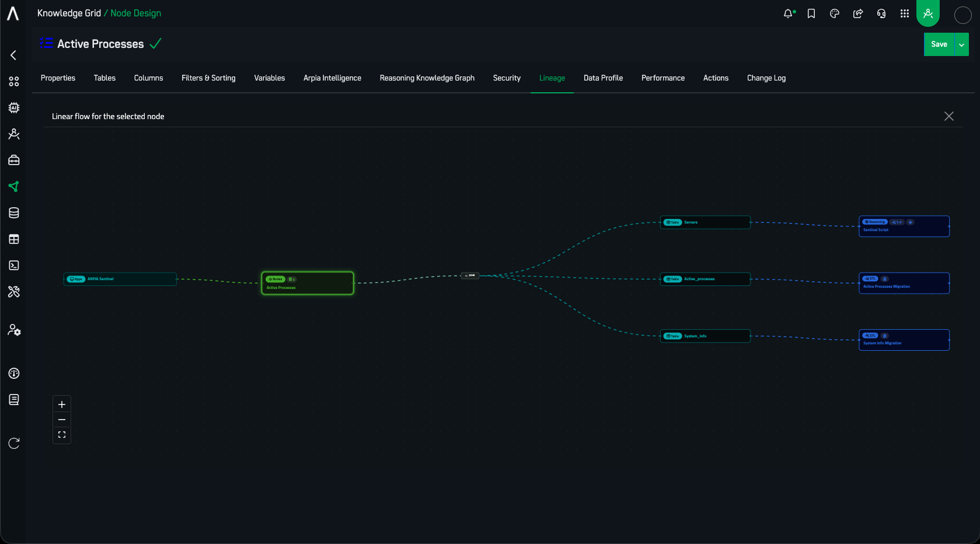This screenshot has height=544, width=980.
Task: Open the Arpia Intelligence tab
Action: [332, 78]
